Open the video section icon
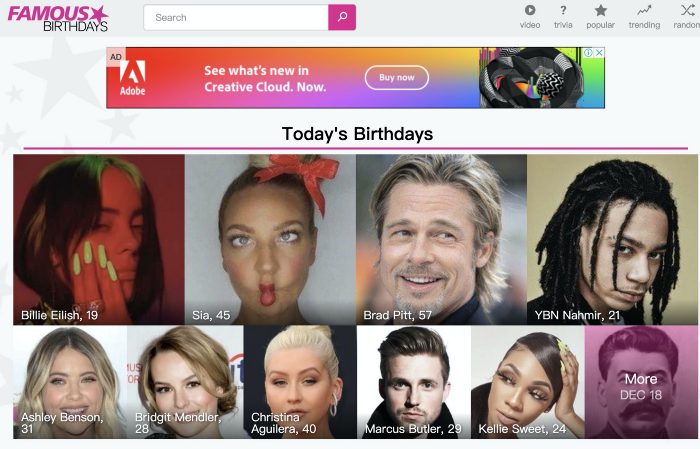The width and height of the screenshot is (700, 449). pos(530,11)
